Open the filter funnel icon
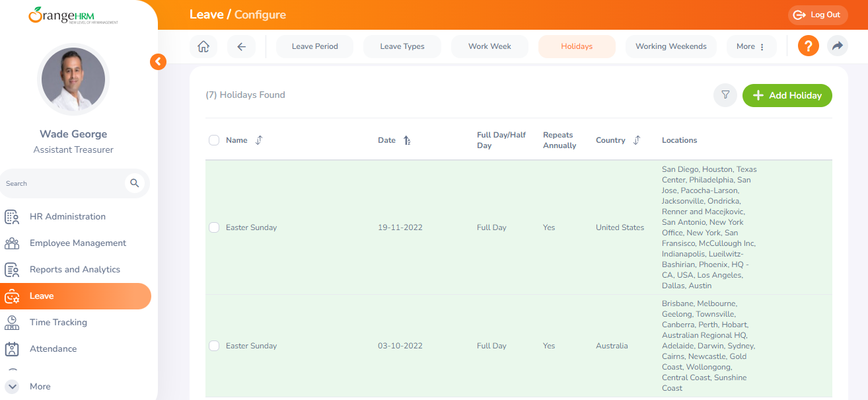 (725, 95)
